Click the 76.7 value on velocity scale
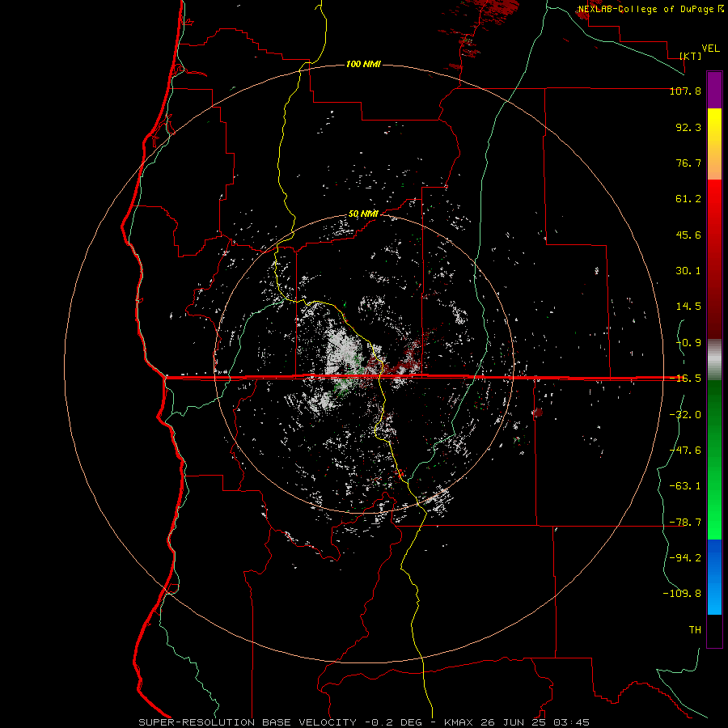This screenshot has height=728, width=728. tap(688, 163)
